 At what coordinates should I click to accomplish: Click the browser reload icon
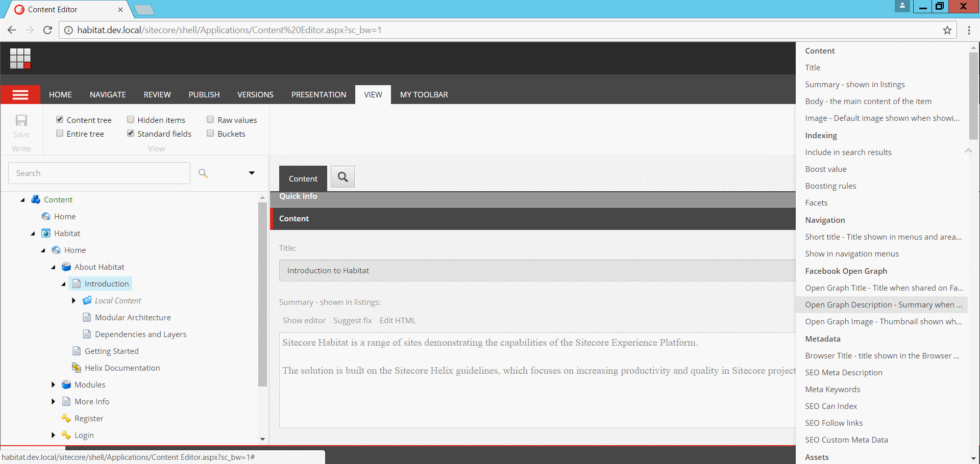tap(47, 30)
